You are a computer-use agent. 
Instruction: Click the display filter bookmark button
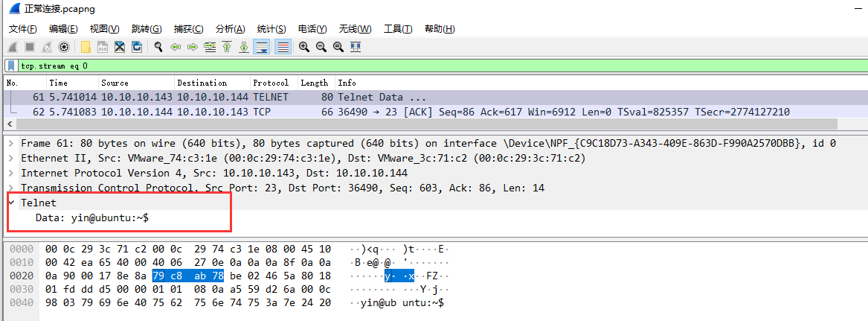click(x=12, y=66)
